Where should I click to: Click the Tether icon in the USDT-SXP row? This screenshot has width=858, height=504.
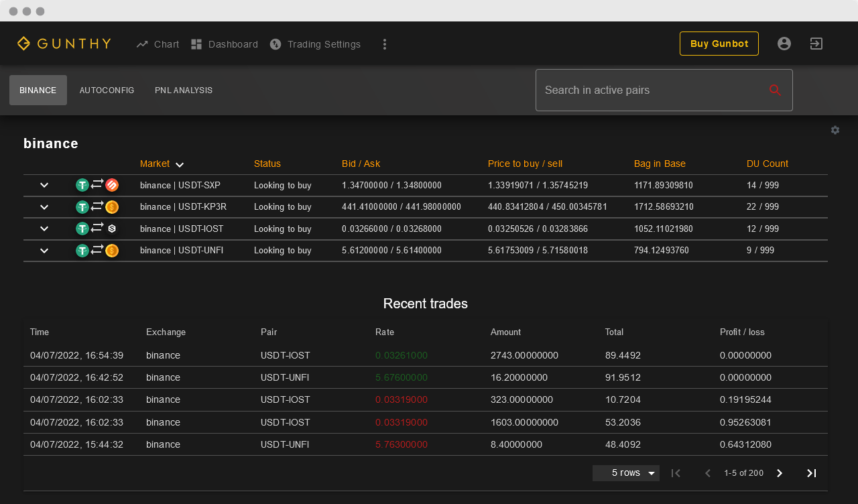pos(82,185)
